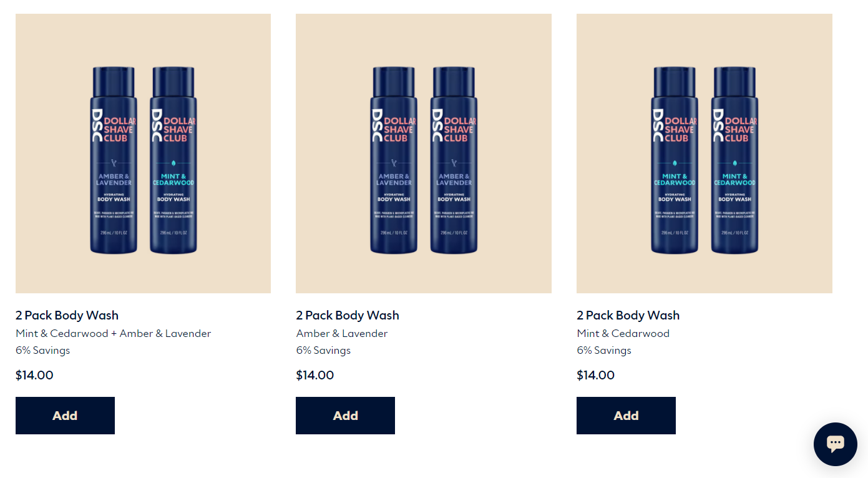Open the live chat bubble icon

(x=835, y=444)
